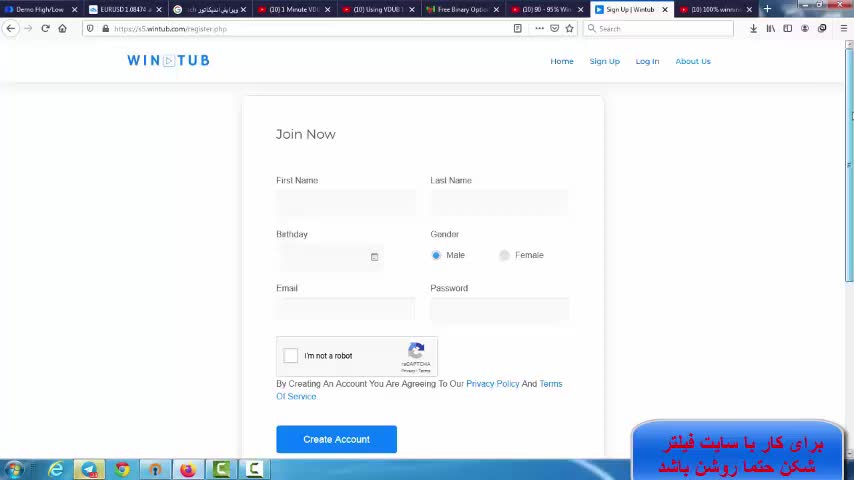Open Home in the Wintub navigation

tap(562, 61)
